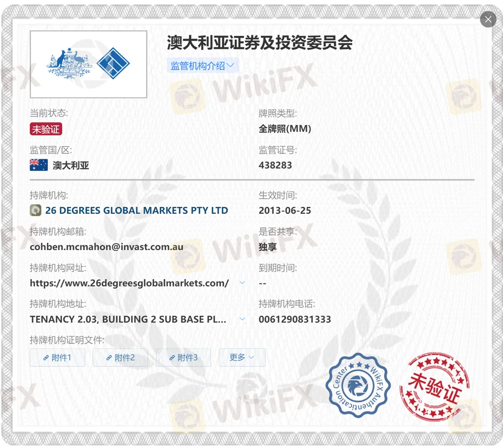Click the 全牌照(MM) license type

285,129
